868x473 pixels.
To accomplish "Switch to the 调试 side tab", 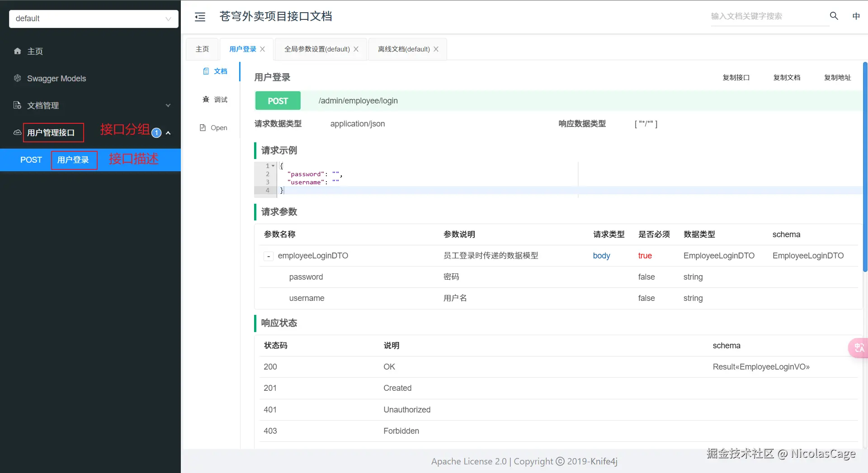I will (x=215, y=99).
